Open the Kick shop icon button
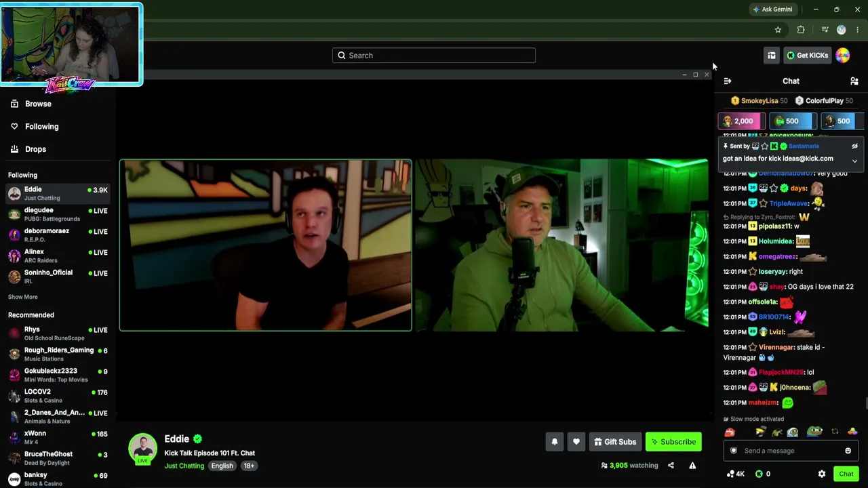This screenshot has width=868, height=488. tap(771, 56)
